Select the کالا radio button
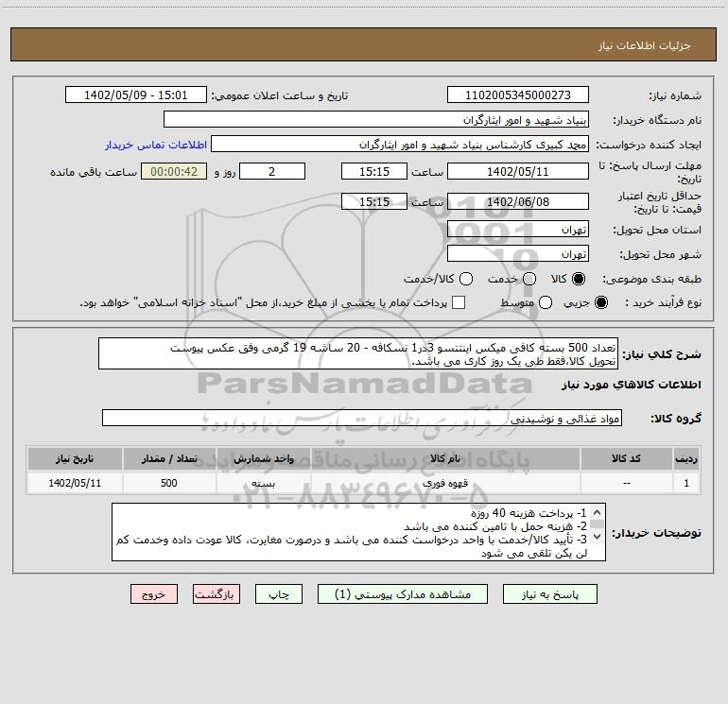Image resolution: width=728 pixels, height=704 pixels. coord(580,280)
